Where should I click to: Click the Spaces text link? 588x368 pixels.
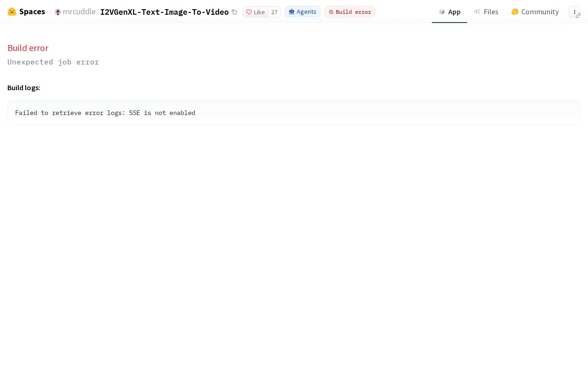click(32, 12)
